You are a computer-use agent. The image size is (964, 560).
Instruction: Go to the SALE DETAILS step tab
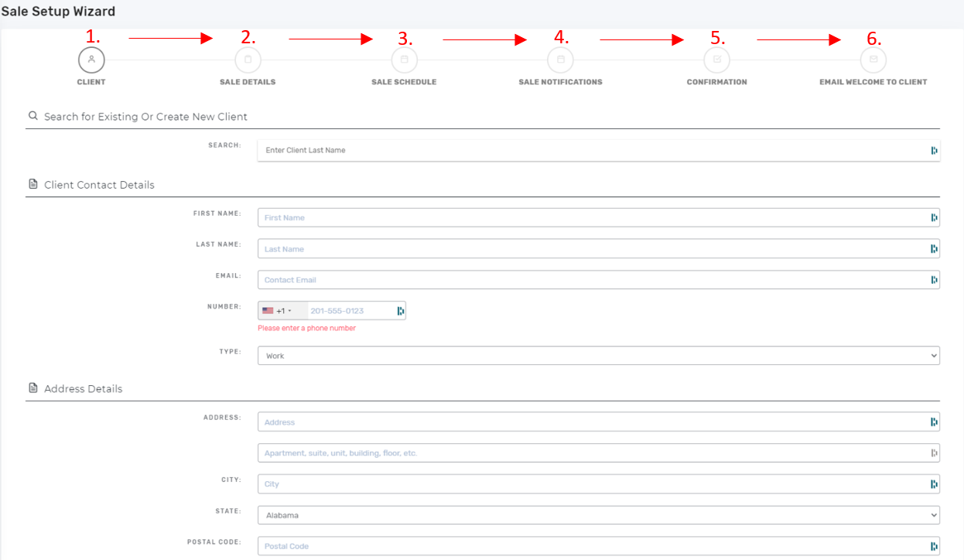coord(248,82)
